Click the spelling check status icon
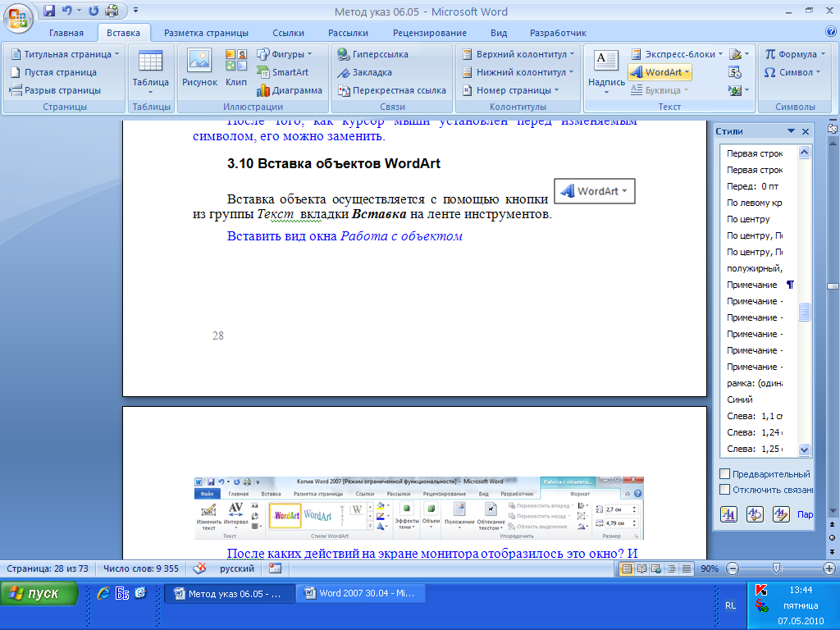The image size is (840, 630). (199, 568)
